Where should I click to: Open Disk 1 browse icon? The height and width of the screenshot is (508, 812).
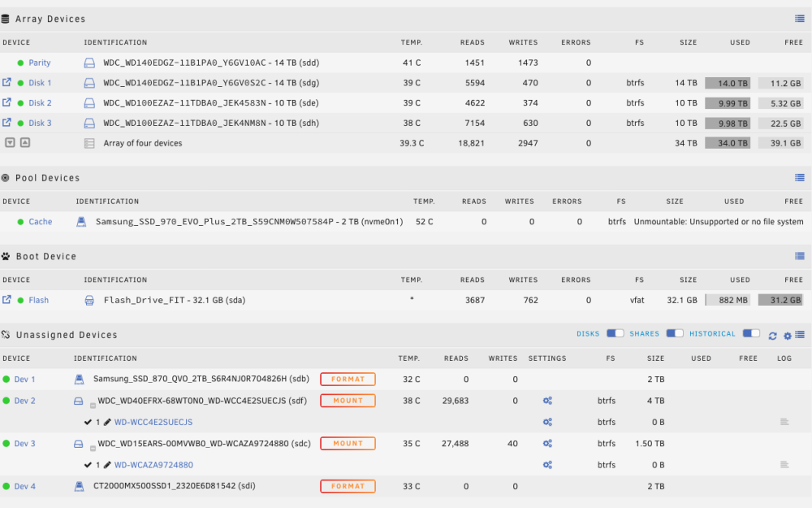pos(6,82)
